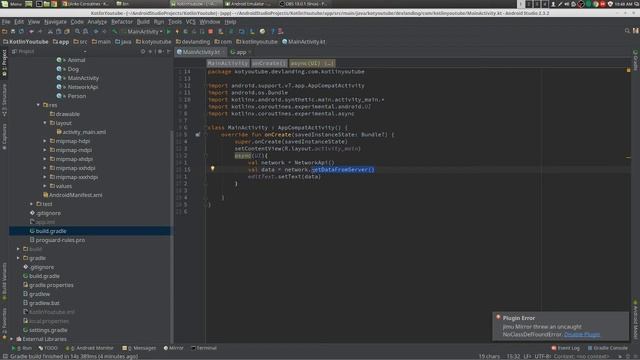This screenshot has height=360, width=640.
Task: Click the LF line separator in status bar
Action: [x=527, y=356]
